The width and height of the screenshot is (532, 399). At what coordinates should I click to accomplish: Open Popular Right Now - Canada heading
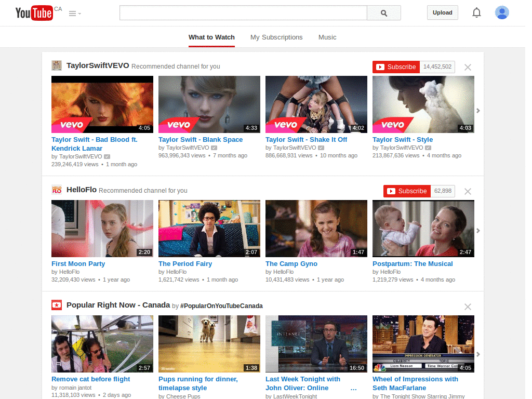point(118,305)
